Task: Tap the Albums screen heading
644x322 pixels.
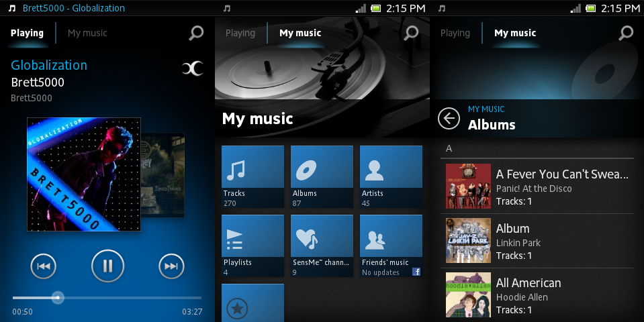Action: (492, 125)
